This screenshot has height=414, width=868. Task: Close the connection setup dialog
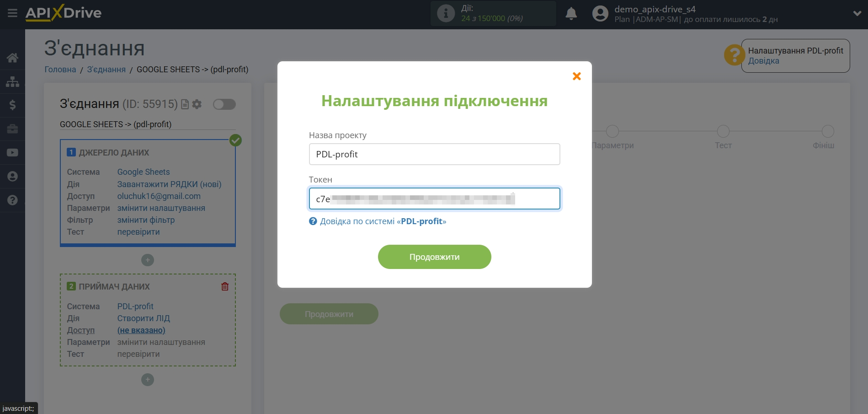(576, 76)
